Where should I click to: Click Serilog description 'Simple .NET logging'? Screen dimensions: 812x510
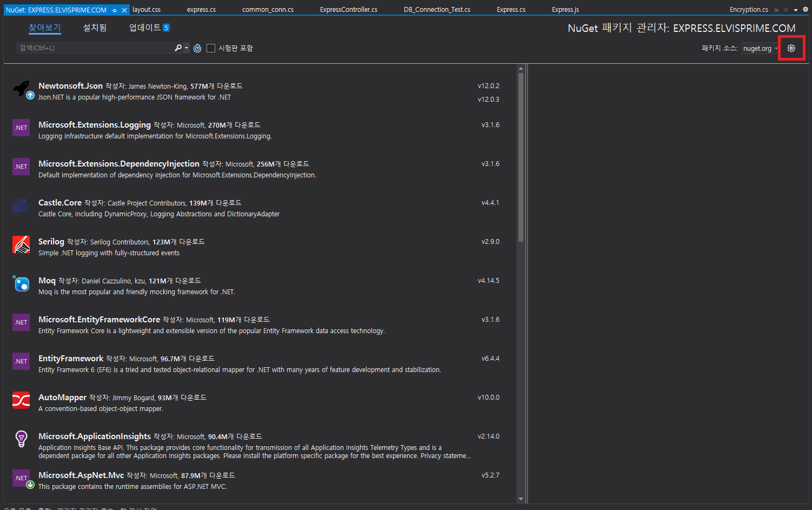pos(109,253)
